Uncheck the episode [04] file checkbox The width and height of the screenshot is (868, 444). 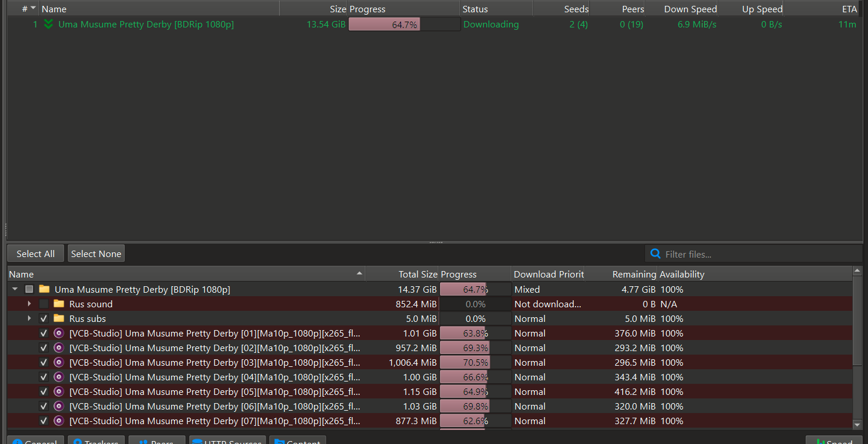click(44, 377)
